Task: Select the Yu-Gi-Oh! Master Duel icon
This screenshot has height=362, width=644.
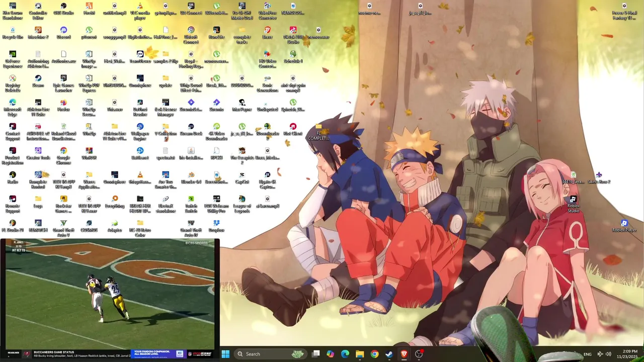Action: click(242, 11)
